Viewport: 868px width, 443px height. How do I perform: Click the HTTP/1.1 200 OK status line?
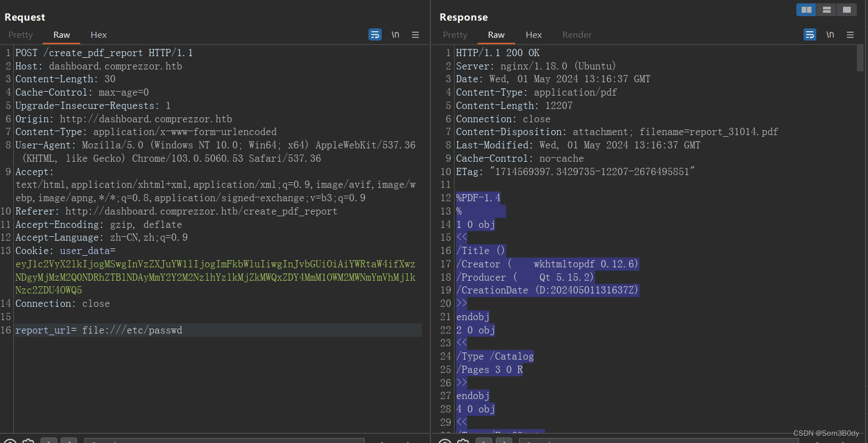[x=497, y=53]
